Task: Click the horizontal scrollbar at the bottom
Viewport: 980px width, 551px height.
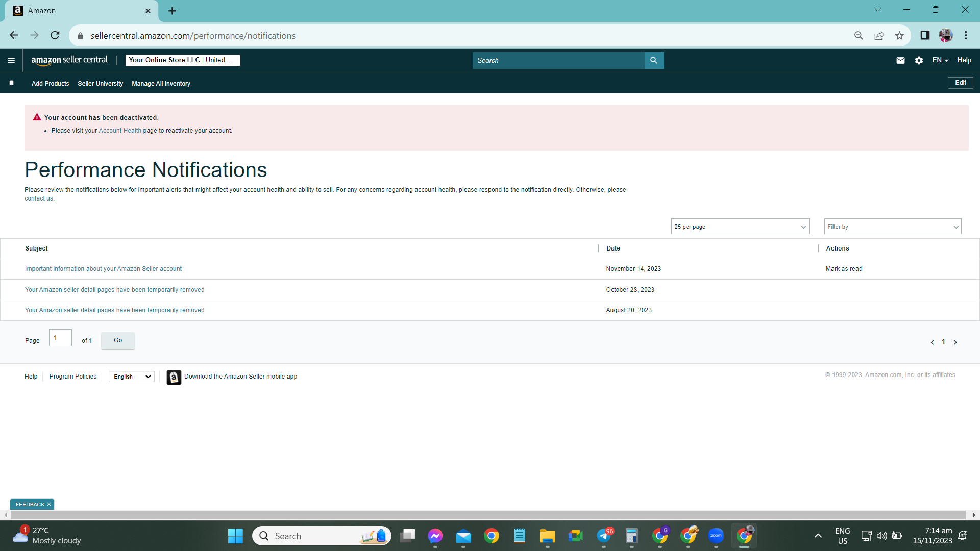Action: (487, 515)
